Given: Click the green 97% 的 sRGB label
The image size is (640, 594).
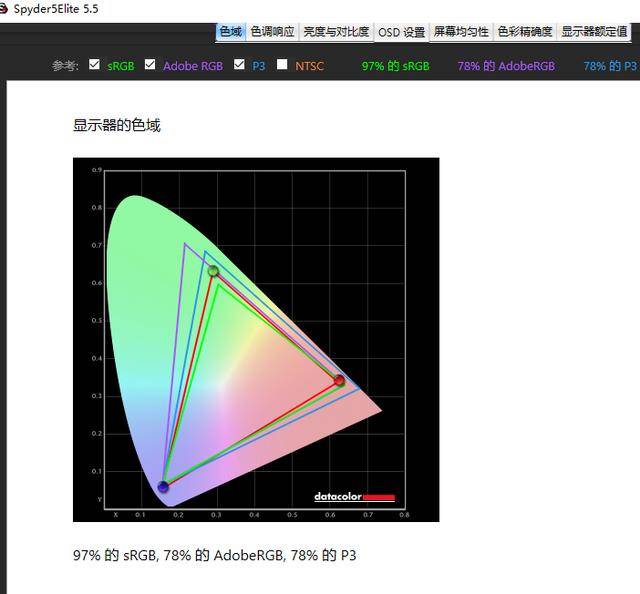Looking at the screenshot, I should tap(395, 66).
